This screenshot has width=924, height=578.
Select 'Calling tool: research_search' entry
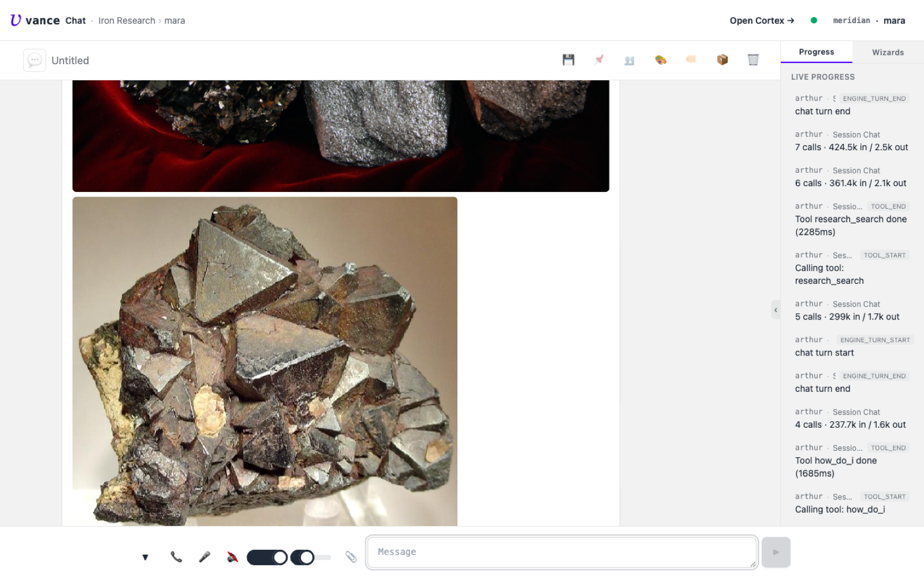click(x=852, y=268)
